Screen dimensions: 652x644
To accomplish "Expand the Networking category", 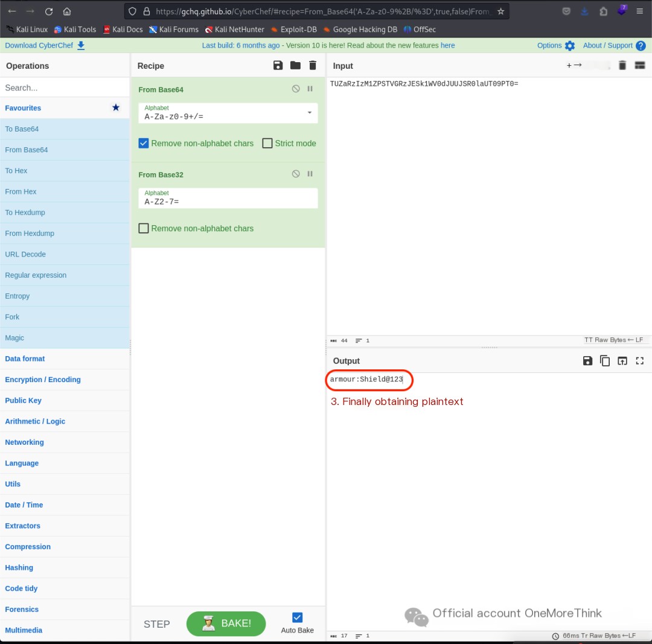I will (x=65, y=442).
